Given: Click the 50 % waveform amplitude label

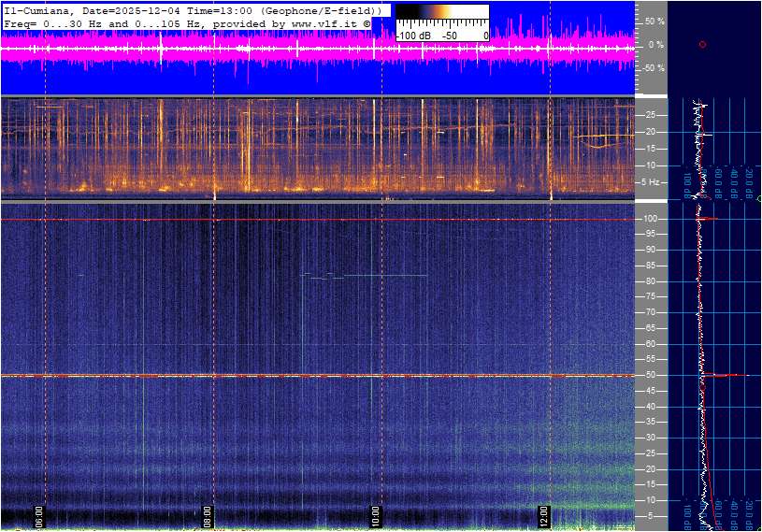Looking at the screenshot, I should point(654,21).
